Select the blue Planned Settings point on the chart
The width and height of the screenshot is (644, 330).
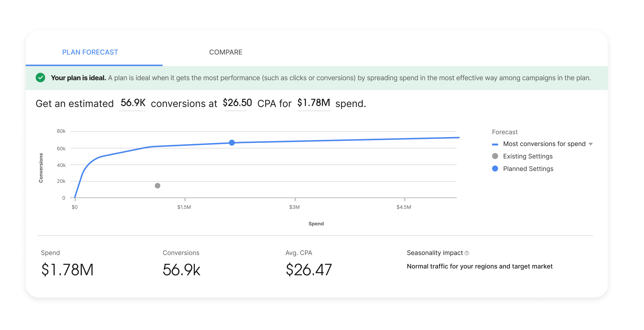pos(232,143)
